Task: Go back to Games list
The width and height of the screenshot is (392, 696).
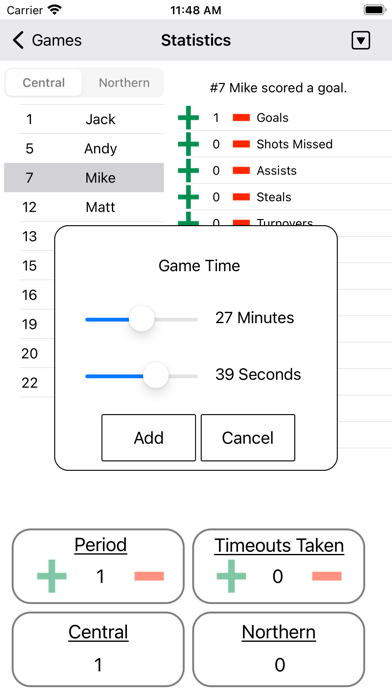Action: 47,40
